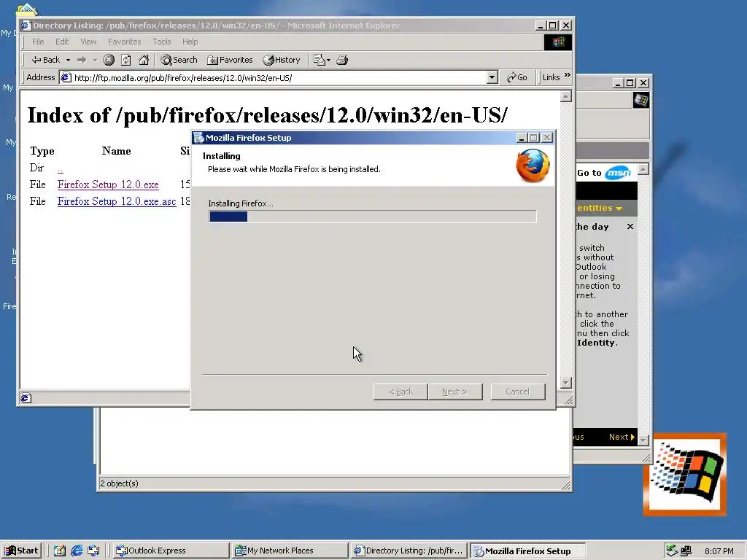Click the Go button next to address bar

pyautogui.click(x=517, y=77)
